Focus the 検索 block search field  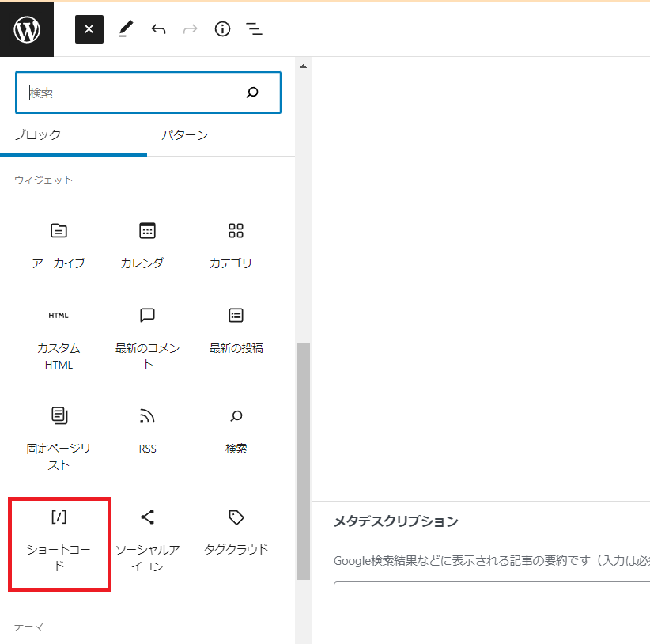[x=148, y=93]
